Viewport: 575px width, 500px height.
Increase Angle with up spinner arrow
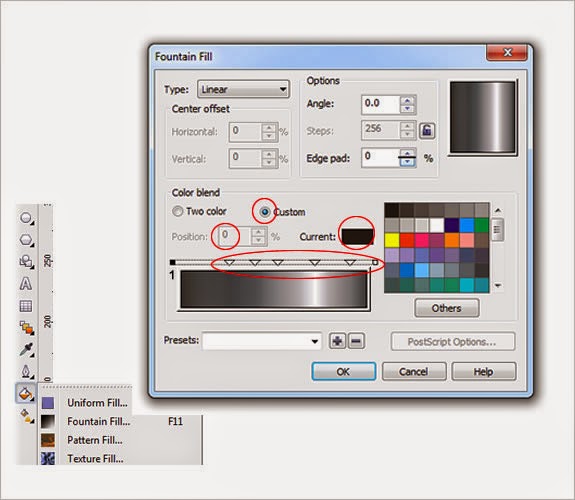point(407,100)
